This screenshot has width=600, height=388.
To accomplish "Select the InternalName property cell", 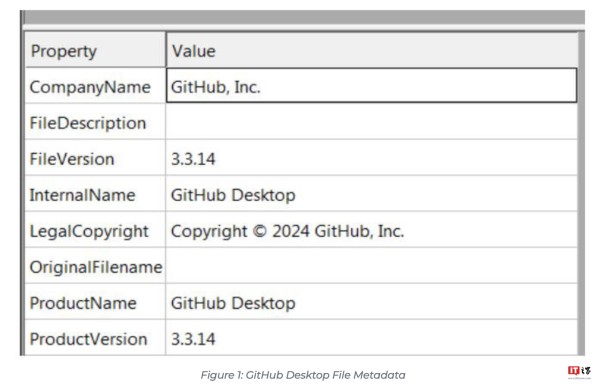I will pyautogui.click(x=95, y=194).
